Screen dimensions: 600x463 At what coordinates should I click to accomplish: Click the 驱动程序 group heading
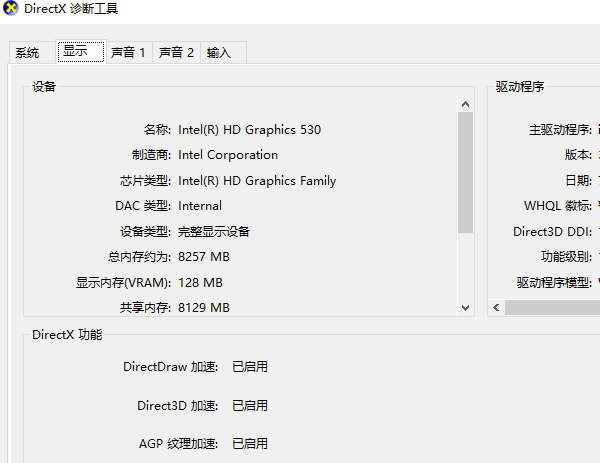coord(520,86)
